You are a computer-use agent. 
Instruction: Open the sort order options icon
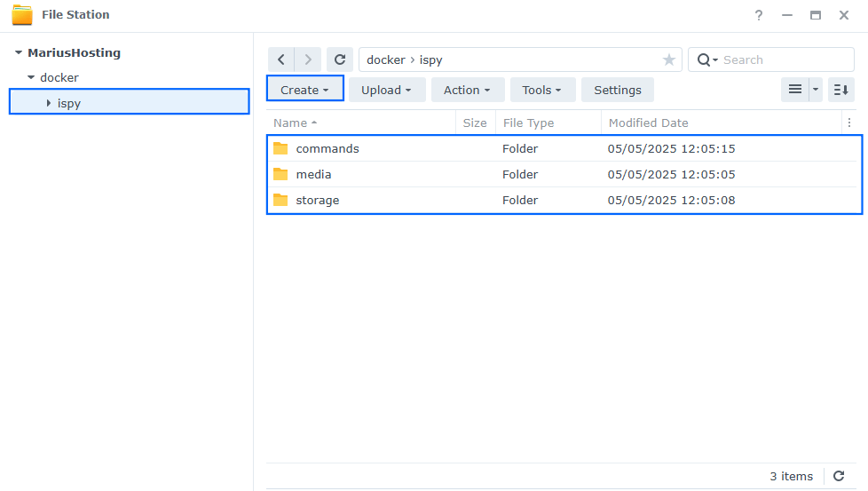[x=841, y=90]
